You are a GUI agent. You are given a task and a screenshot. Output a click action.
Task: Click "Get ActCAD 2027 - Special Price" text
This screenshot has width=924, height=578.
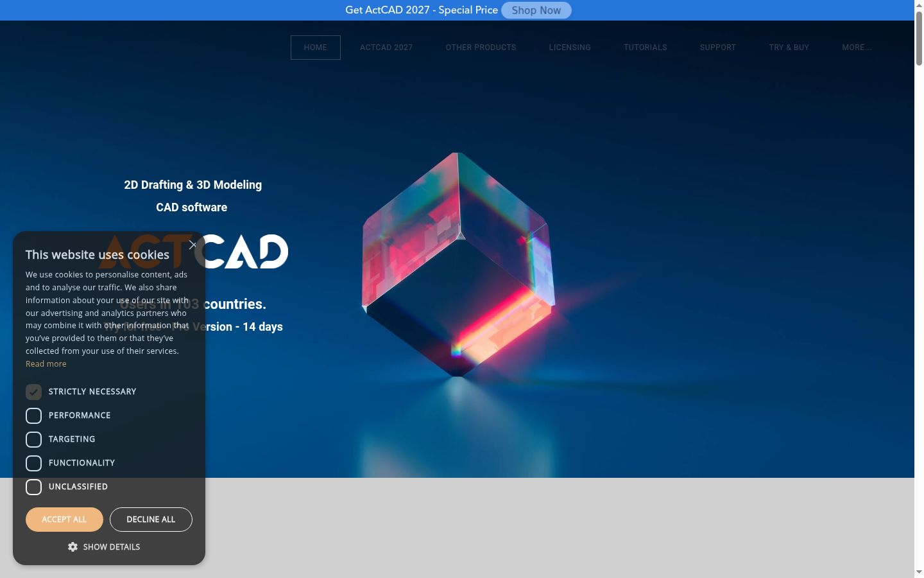(x=422, y=10)
